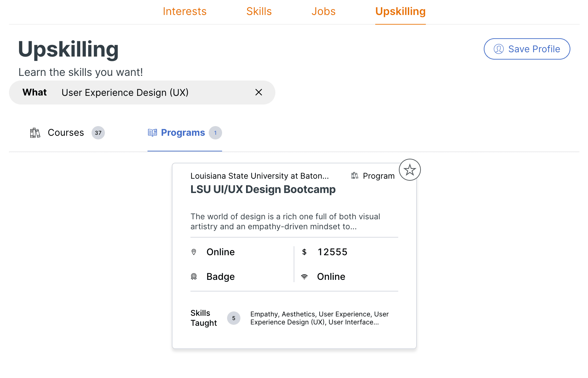The width and height of the screenshot is (588, 378).
Task: Click the Programs count badge showing 1
Action: click(215, 133)
